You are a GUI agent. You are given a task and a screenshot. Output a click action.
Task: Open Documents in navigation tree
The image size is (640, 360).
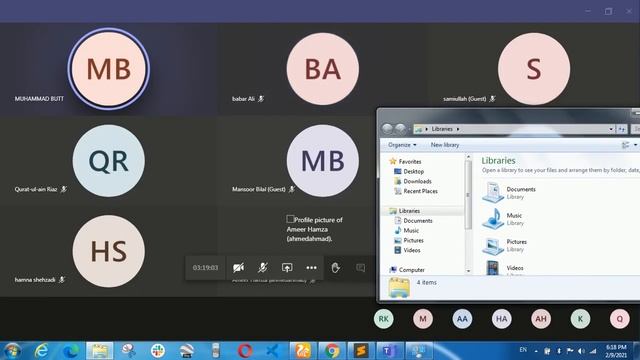[x=413, y=221]
